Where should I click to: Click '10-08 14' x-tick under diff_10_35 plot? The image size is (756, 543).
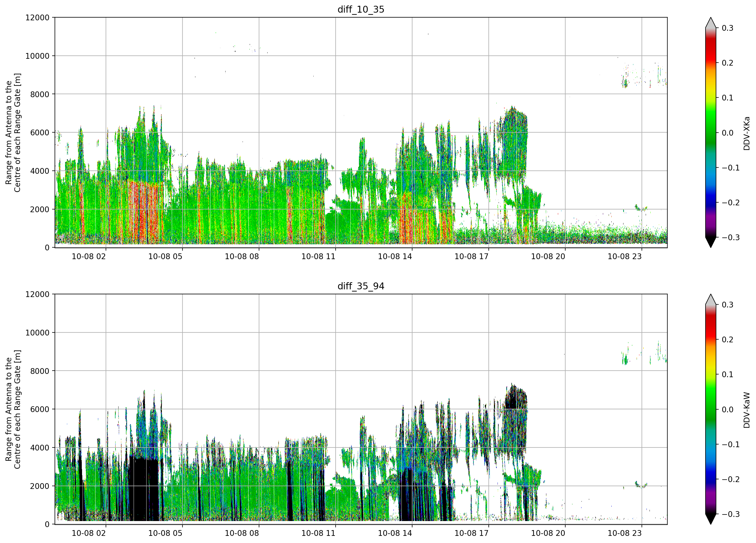point(395,256)
